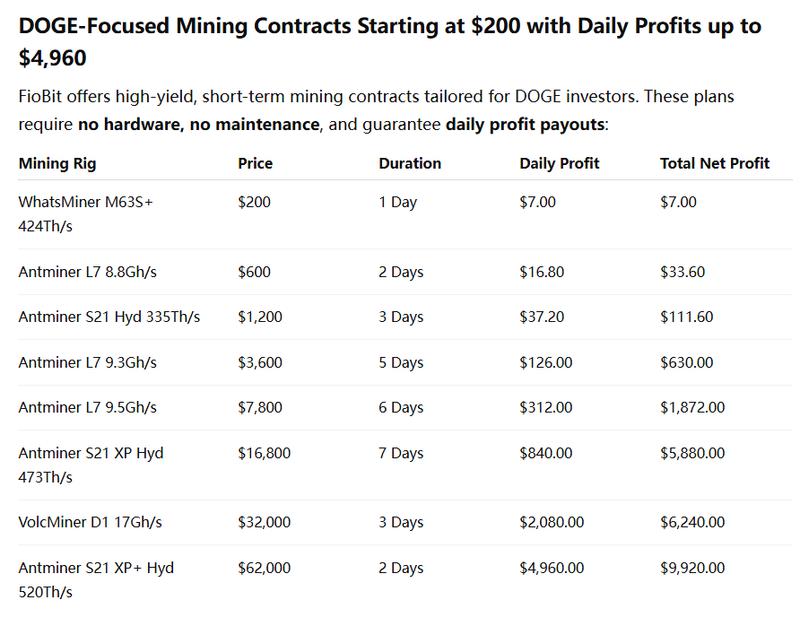Select the WhatsMiner M63S+ 424Th/s rig cell

pyautogui.click(x=85, y=212)
